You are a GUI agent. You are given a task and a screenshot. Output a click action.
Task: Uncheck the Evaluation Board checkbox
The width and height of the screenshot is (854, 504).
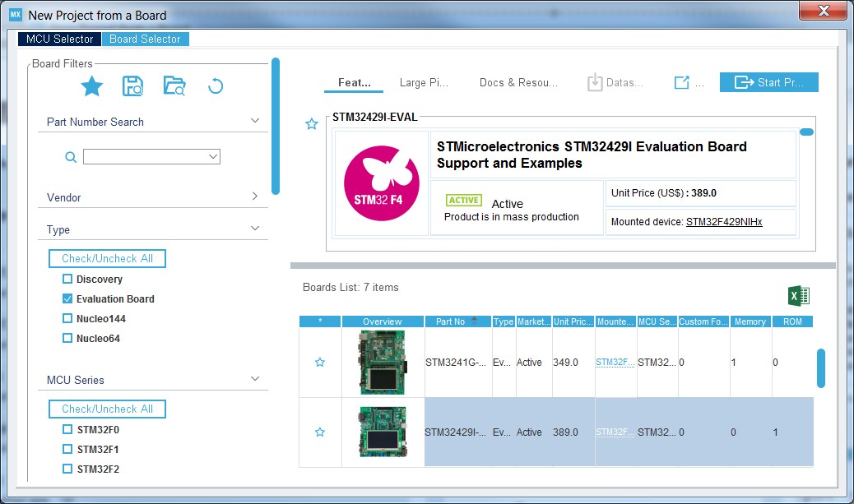pyautogui.click(x=67, y=298)
